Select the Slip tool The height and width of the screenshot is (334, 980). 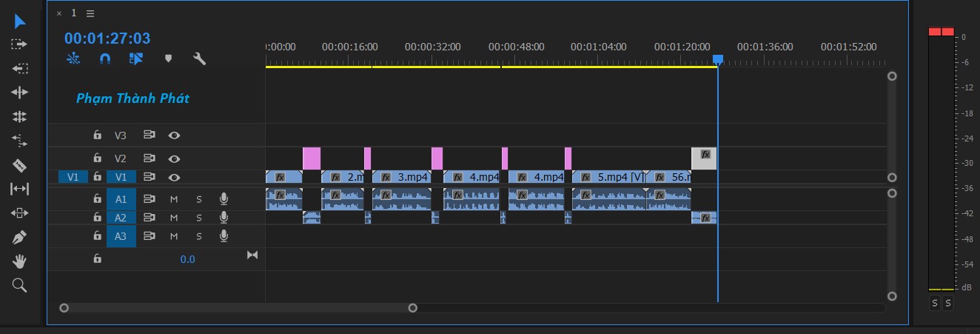tap(20, 189)
